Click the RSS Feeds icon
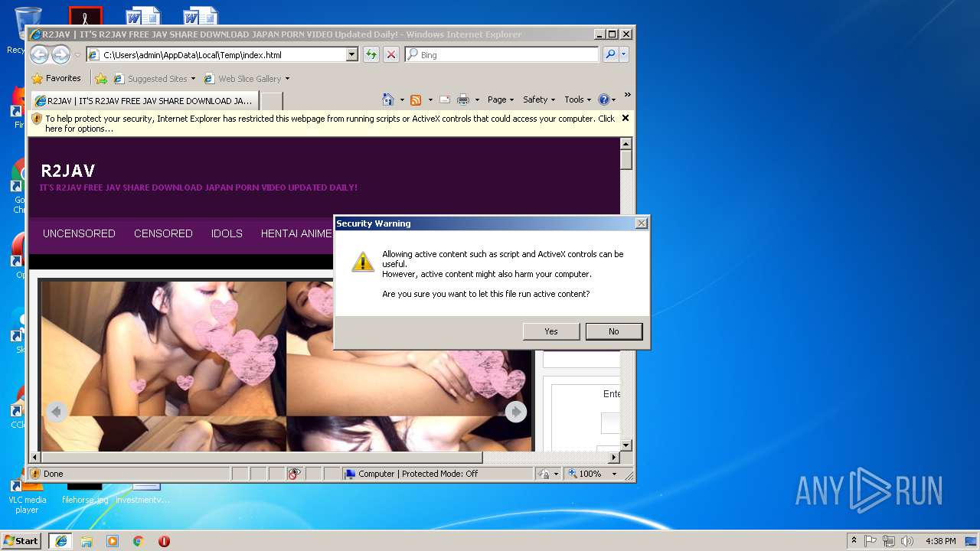The height and width of the screenshot is (551, 980). tap(416, 99)
